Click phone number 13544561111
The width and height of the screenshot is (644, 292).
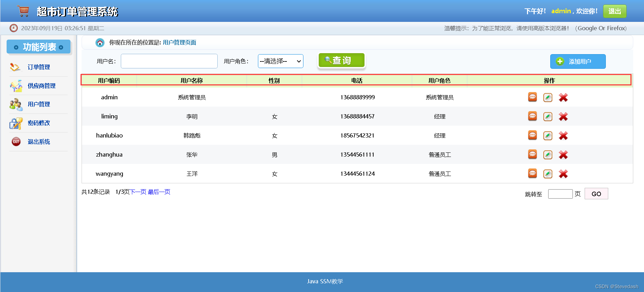pos(358,155)
